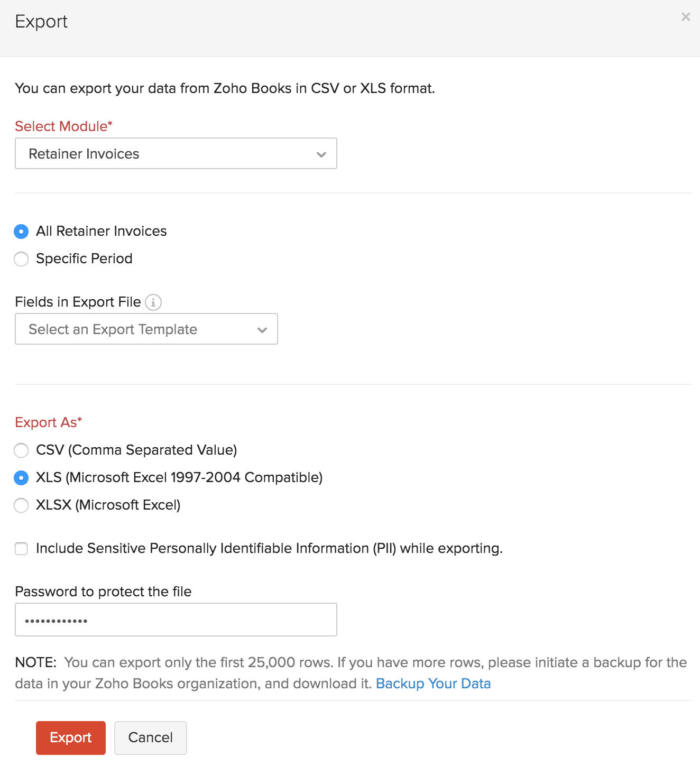Expand the Retainer Invoices module chevron
The width and height of the screenshot is (700, 775).
[321, 154]
